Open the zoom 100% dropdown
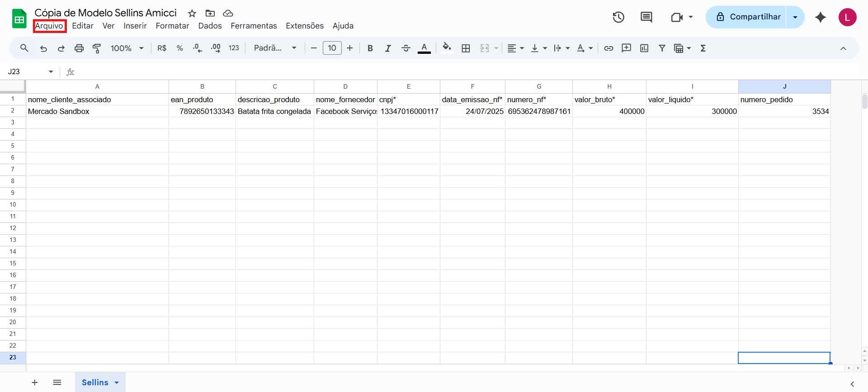 (x=127, y=48)
